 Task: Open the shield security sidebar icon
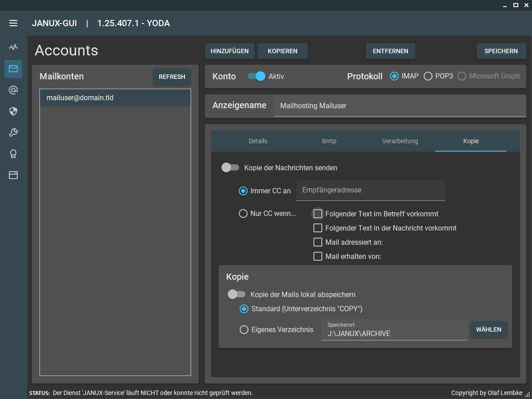(13, 111)
